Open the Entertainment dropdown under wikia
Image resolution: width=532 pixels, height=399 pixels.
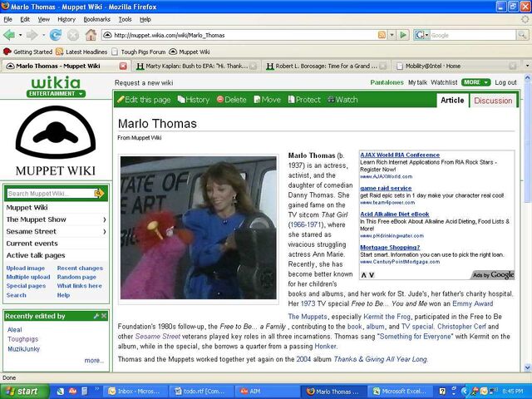click(56, 94)
